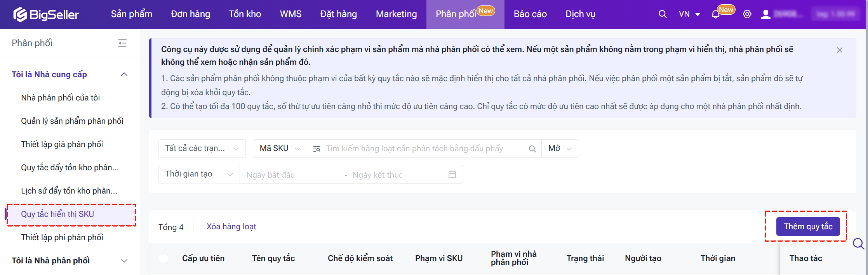Click the search icon in SKU field
This screenshot has height=275, width=868.
pos(532,149)
